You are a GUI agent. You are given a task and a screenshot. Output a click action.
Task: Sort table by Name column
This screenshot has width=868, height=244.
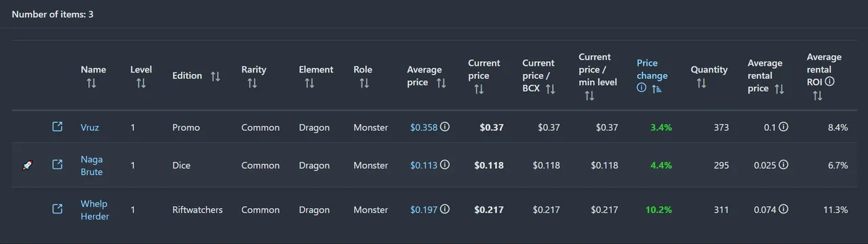[x=92, y=83]
